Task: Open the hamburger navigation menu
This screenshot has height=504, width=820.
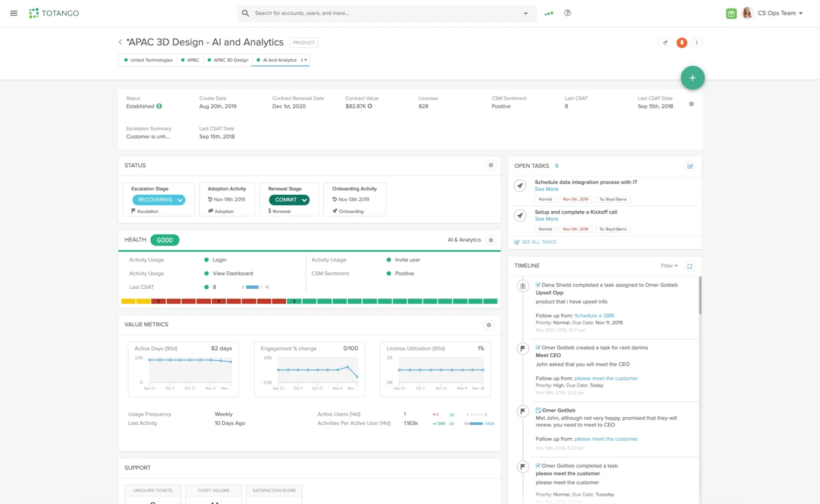Action: click(x=14, y=13)
